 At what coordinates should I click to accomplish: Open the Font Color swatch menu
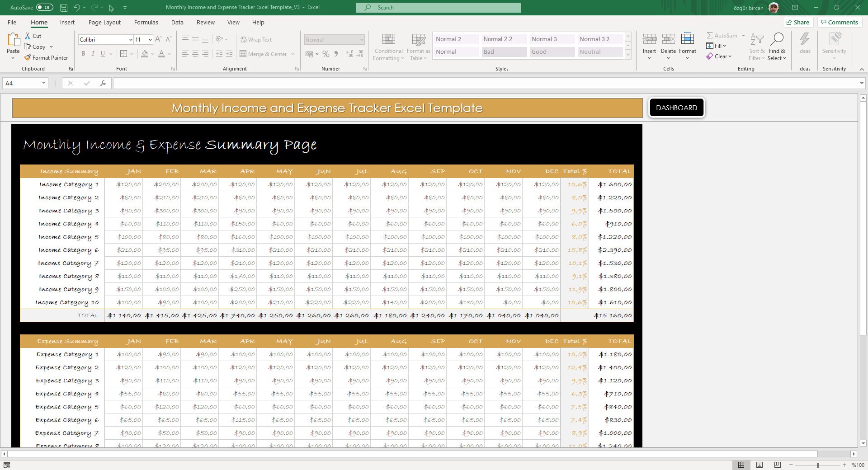[169, 54]
